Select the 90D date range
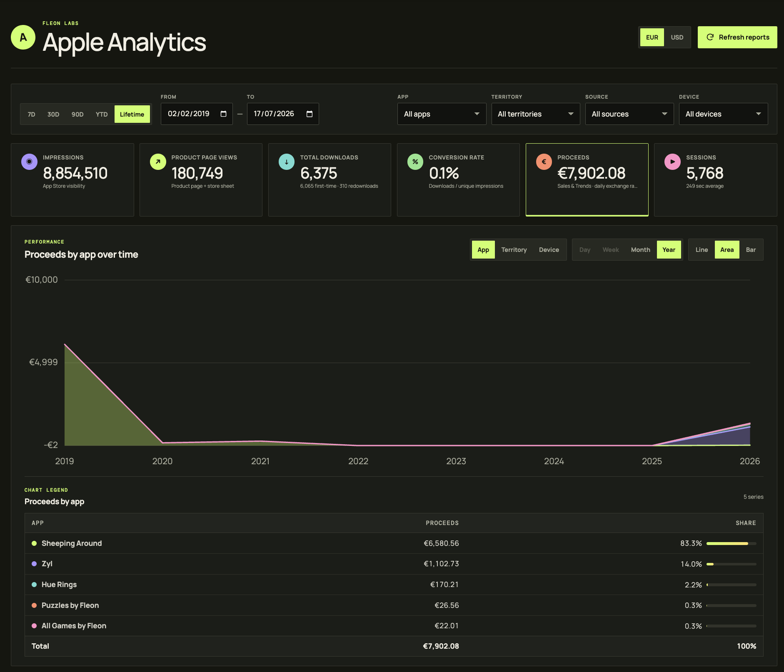The width and height of the screenshot is (784, 672). pos(77,114)
